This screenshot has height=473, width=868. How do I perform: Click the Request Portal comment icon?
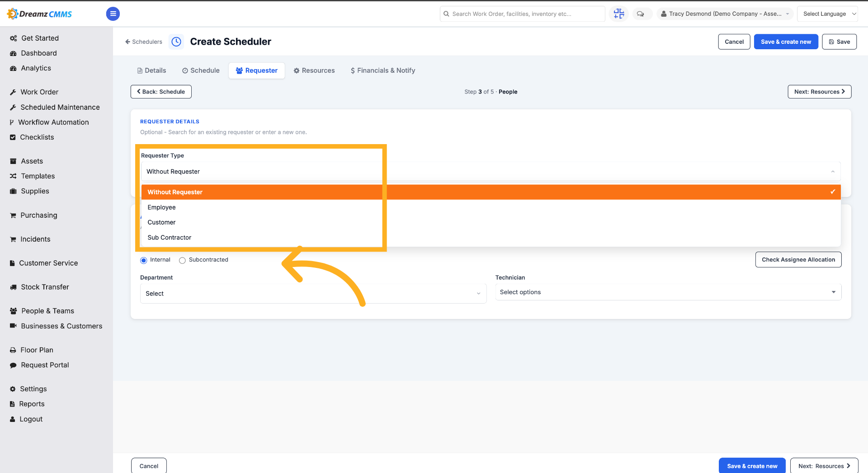pos(13,365)
